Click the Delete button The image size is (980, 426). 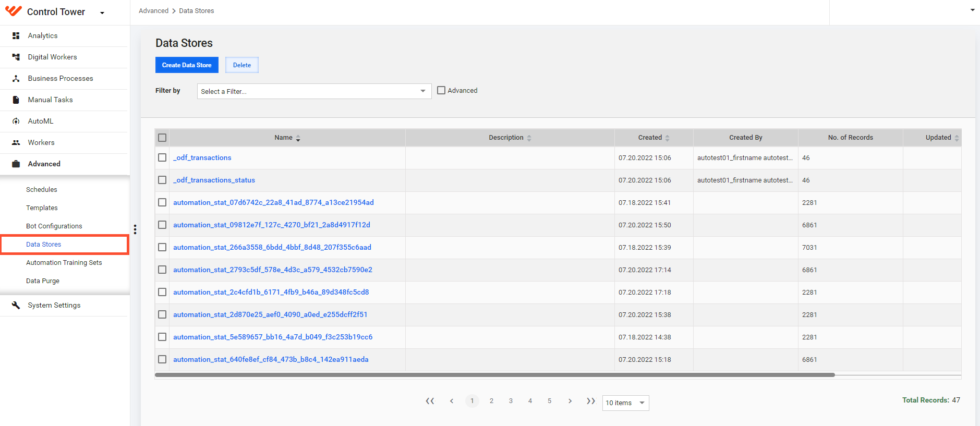(242, 65)
